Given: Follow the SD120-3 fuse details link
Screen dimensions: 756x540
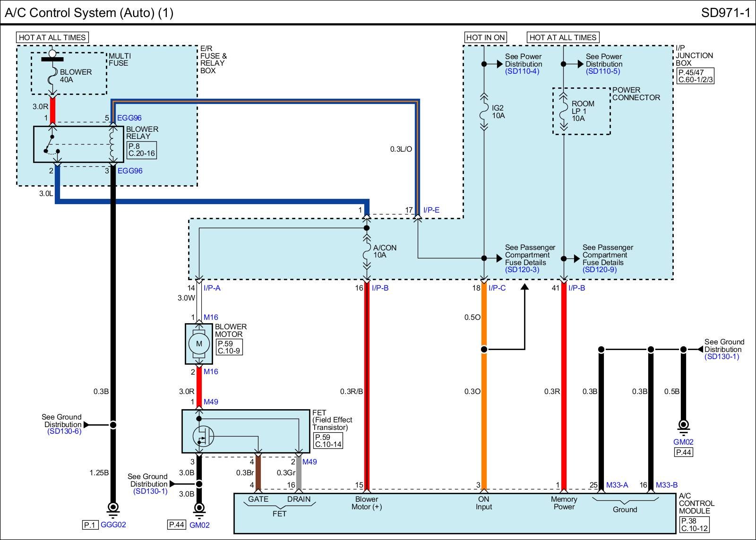Looking at the screenshot, I should [x=522, y=270].
